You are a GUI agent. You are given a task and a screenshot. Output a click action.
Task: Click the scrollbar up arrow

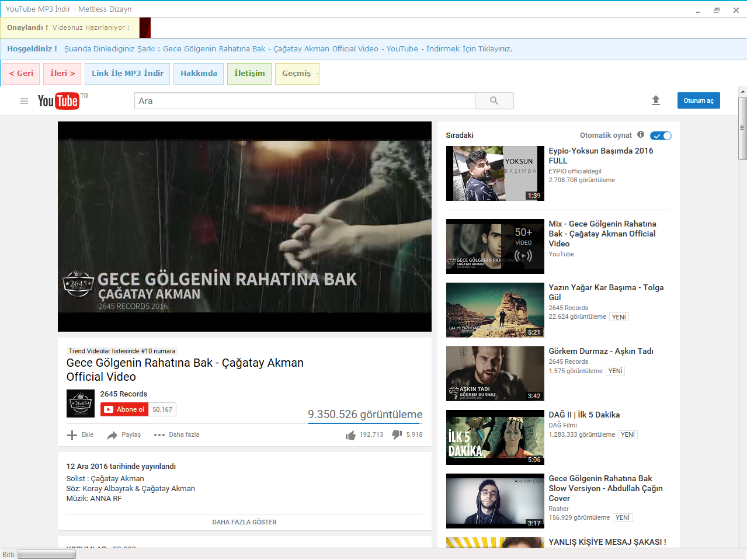click(742, 92)
